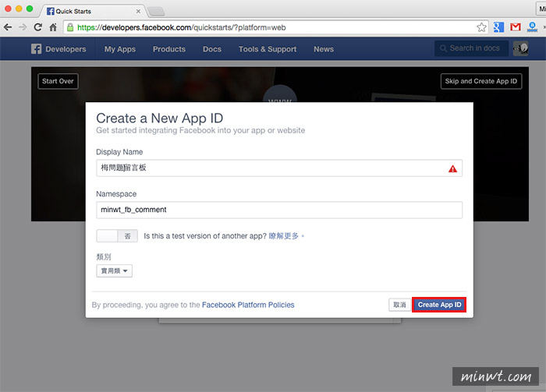Screen dimensions: 546x392
Task: Open the Tools & Support menu
Action: [268, 49]
